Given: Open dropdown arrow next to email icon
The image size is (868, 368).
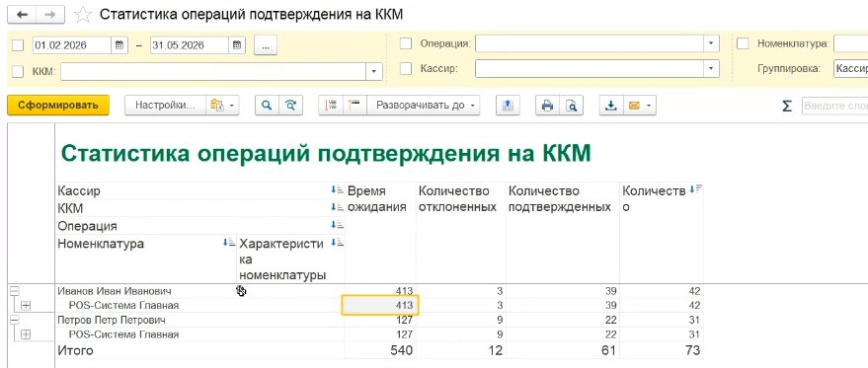Looking at the screenshot, I should click(649, 106).
